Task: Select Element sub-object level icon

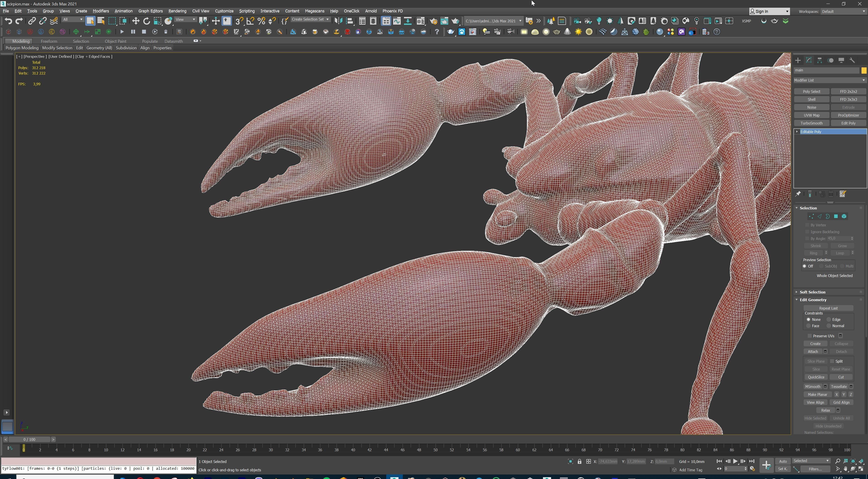Action: click(844, 216)
